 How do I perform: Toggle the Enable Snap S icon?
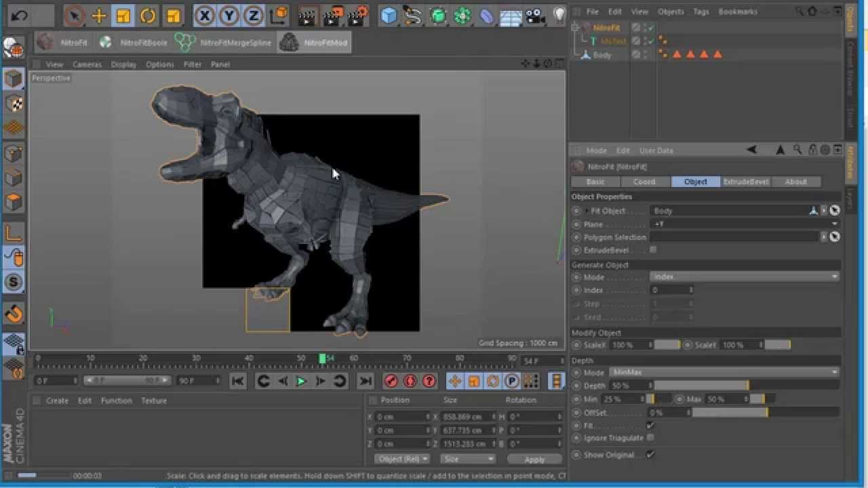tap(14, 283)
